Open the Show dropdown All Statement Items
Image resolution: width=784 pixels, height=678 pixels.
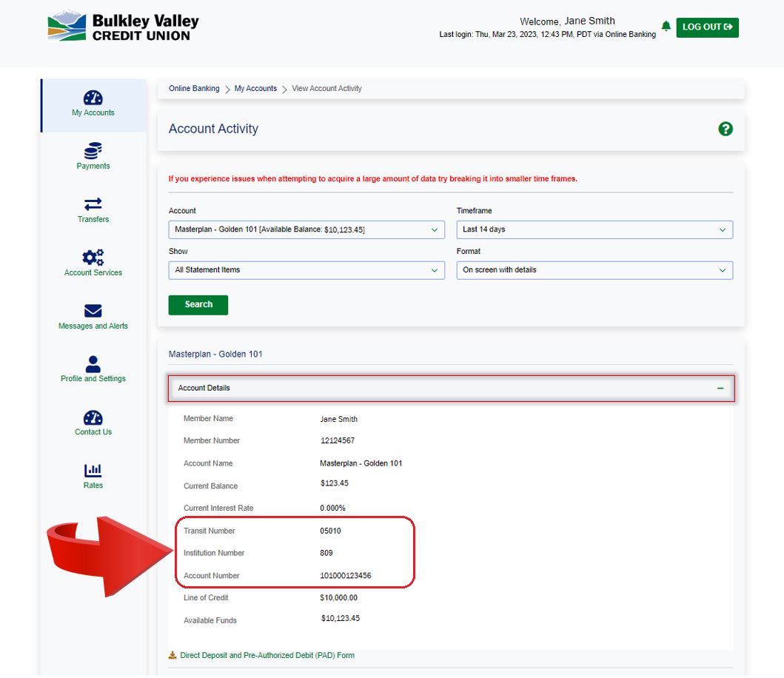306,270
